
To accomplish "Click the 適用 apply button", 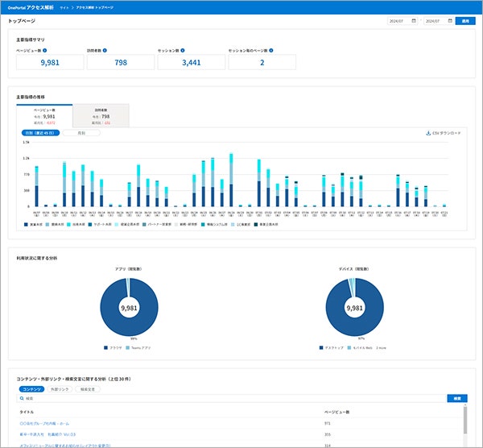I will [x=464, y=20].
